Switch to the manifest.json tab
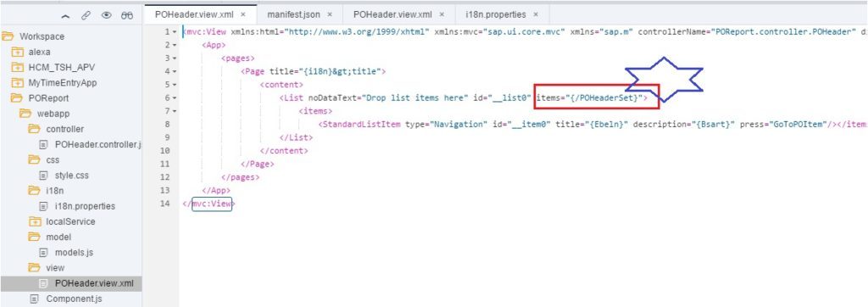 point(294,14)
